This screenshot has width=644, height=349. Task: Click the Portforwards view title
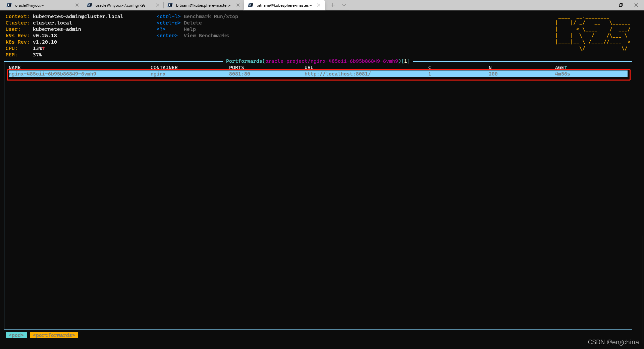coord(318,61)
